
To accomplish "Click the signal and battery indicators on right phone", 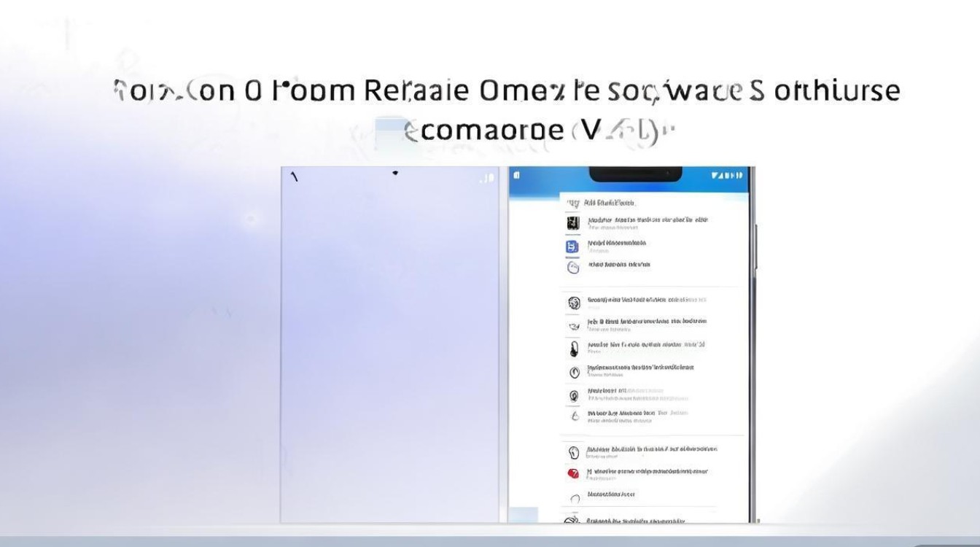I will click(726, 176).
